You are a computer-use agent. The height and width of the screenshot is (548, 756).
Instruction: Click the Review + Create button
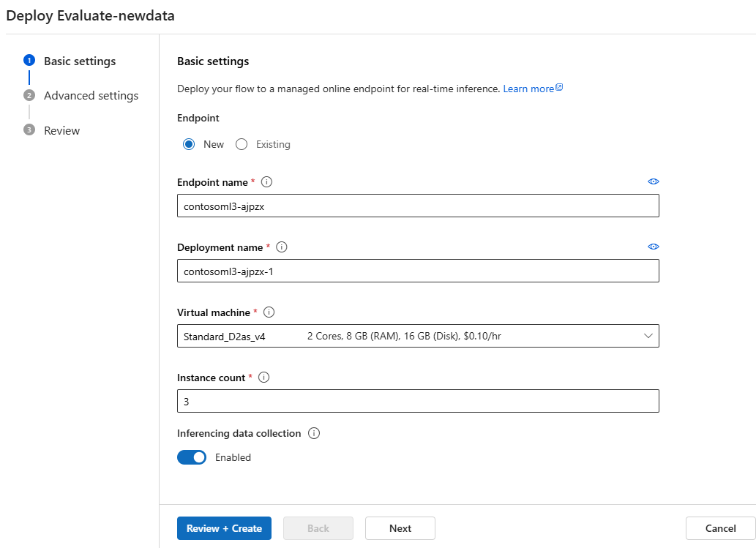pos(224,528)
